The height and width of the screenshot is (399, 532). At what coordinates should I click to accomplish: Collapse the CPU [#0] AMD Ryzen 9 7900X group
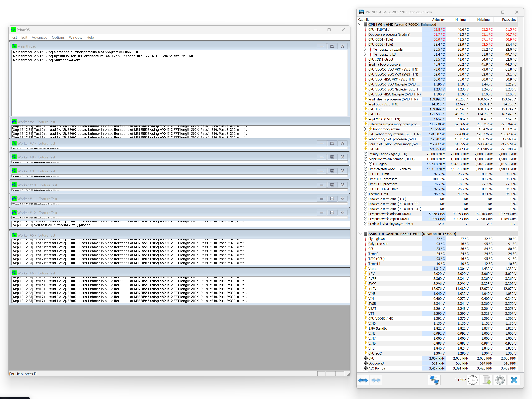[x=360, y=25]
